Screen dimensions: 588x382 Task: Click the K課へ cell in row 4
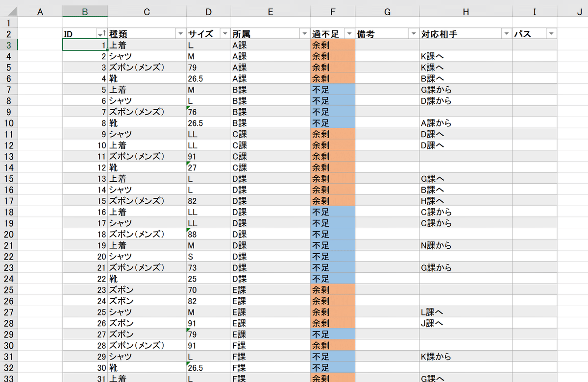(466, 56)
